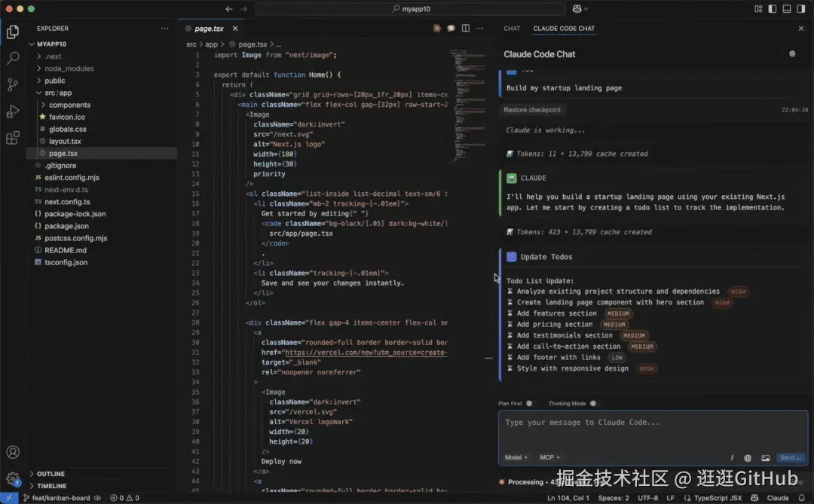Viewport: 814px width, 504px height.
Task: Toggle the Thinking Mode switch
Action: point(593,403)
